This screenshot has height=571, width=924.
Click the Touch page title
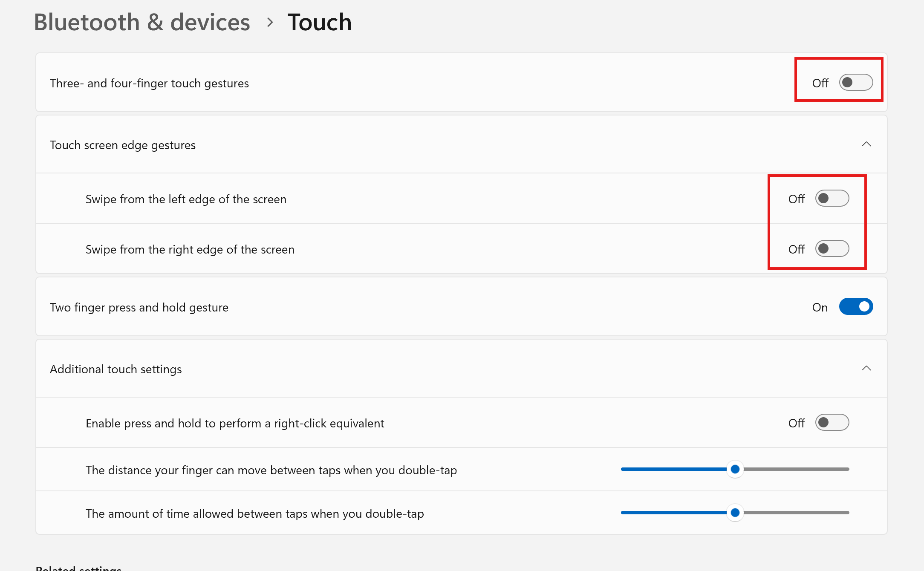coord(320,22)
